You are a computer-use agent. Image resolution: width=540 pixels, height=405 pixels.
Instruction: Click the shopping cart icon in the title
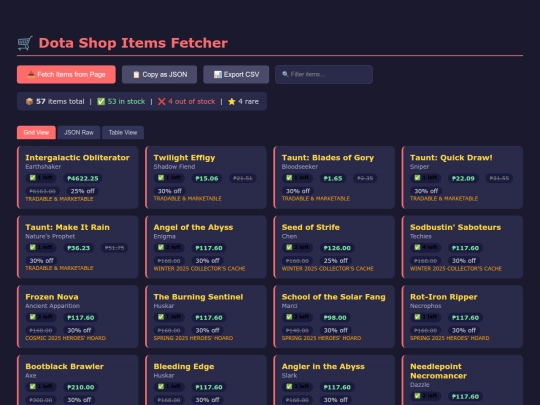(x=25, y=43)
